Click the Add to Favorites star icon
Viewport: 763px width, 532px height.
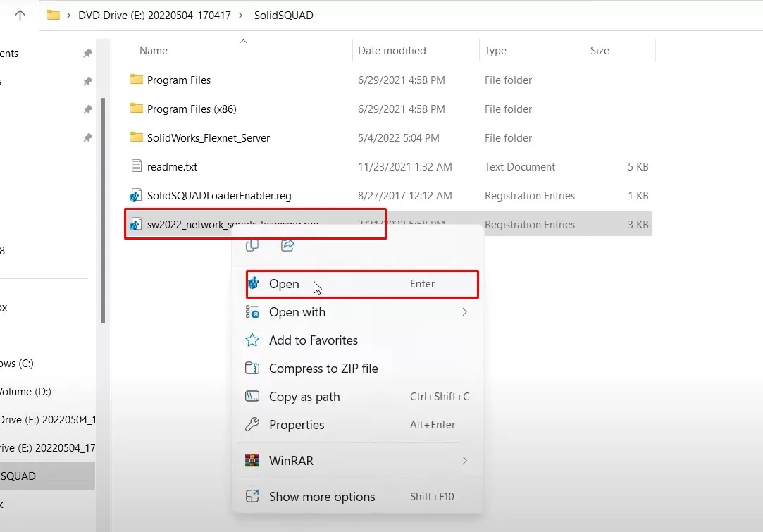[252, 340]
